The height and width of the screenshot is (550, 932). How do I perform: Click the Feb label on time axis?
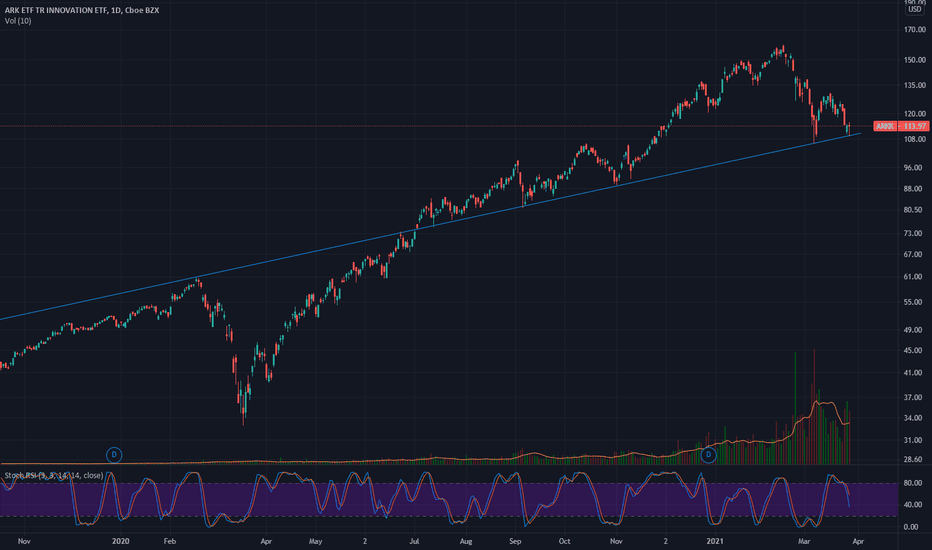170,541
